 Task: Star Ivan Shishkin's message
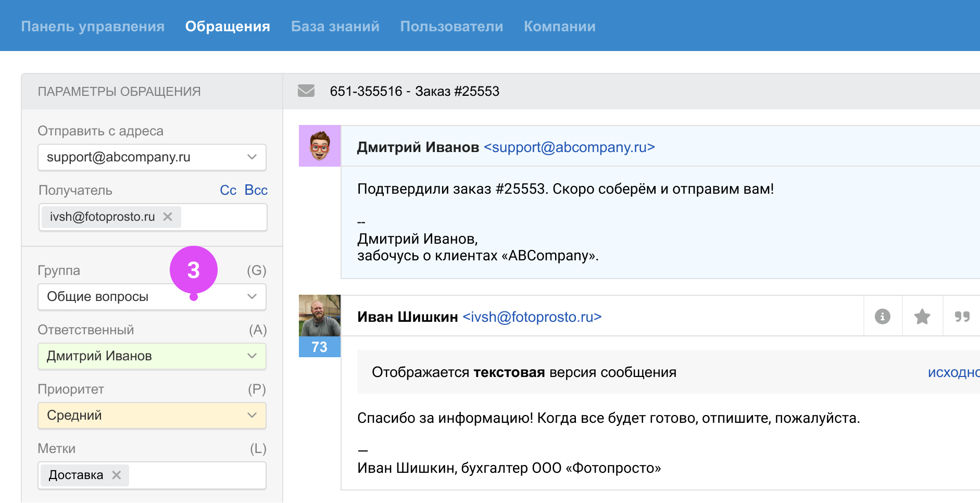[x=922, y=317]
